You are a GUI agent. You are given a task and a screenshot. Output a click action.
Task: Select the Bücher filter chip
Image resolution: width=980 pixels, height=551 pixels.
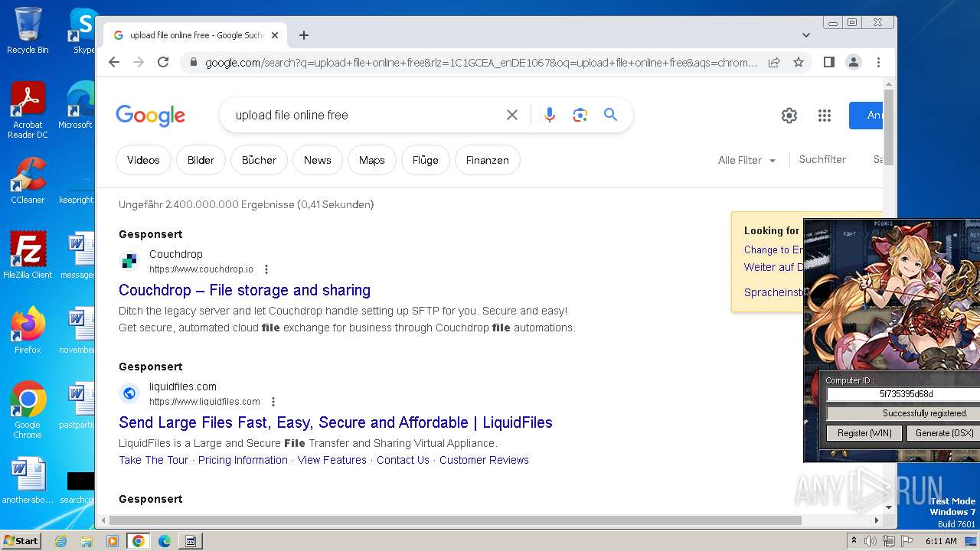click(259, 160)
